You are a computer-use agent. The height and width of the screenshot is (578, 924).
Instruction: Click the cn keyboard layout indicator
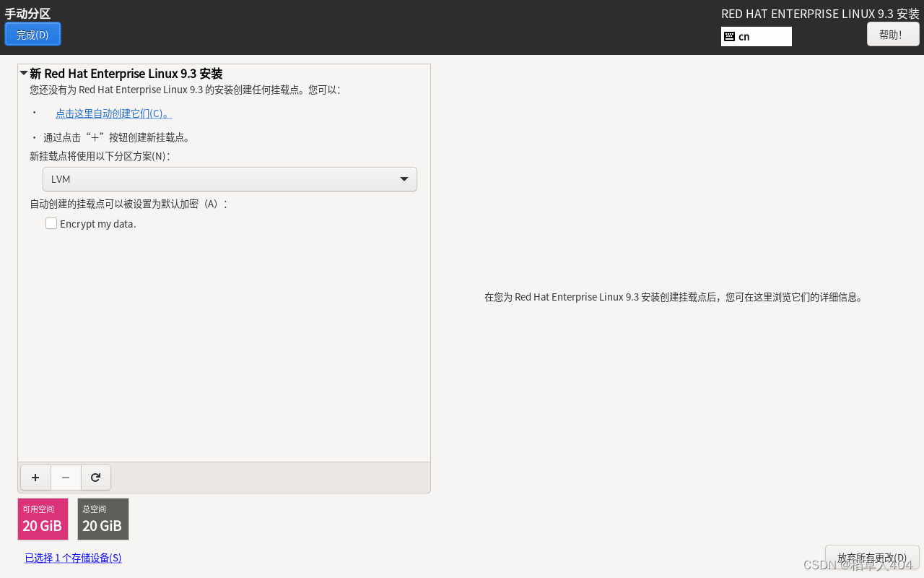pos(756,36)
